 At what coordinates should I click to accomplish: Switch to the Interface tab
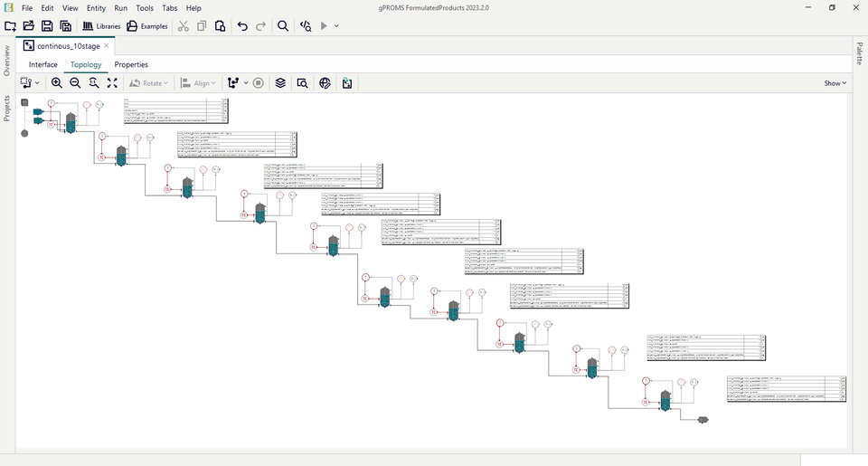coord(43,65)
